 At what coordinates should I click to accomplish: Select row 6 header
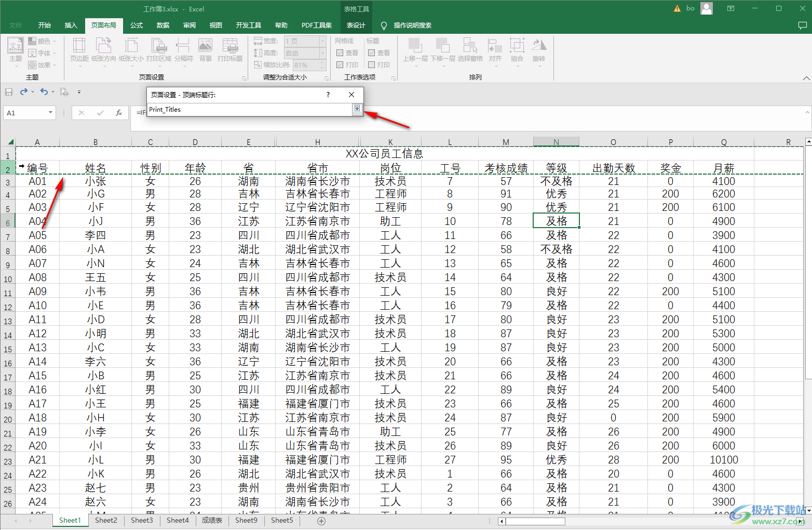[8, 221]
